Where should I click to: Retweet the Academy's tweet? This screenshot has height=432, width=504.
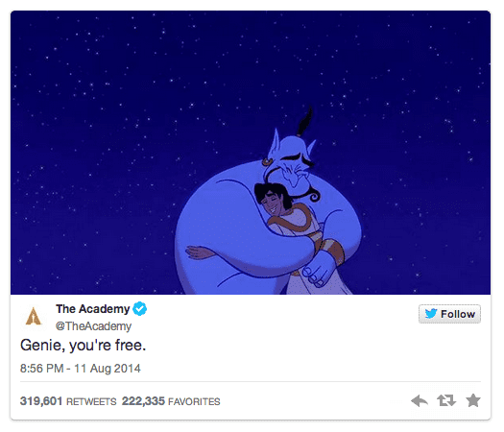[x=446, y=401]
